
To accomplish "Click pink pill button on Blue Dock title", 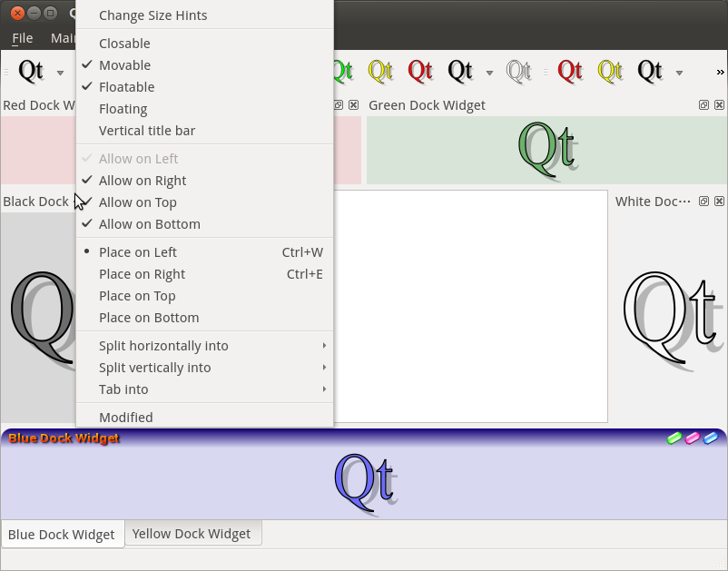I will [x=693, y=438].
